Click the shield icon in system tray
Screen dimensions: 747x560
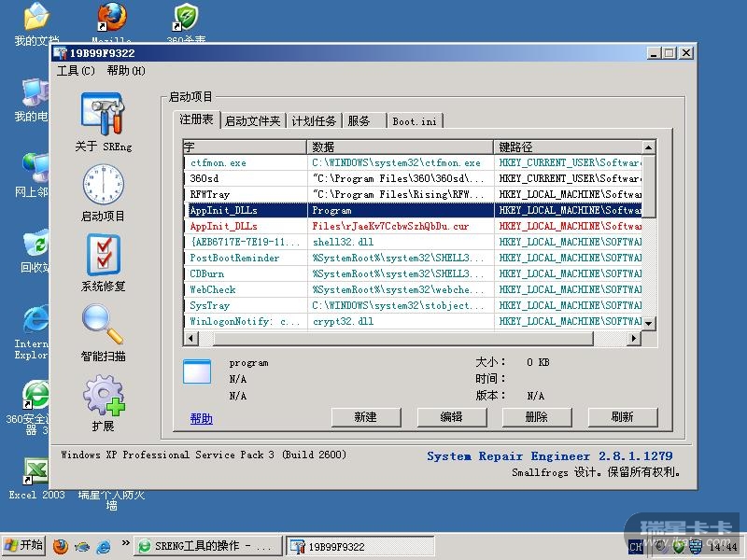coord(678,547)
